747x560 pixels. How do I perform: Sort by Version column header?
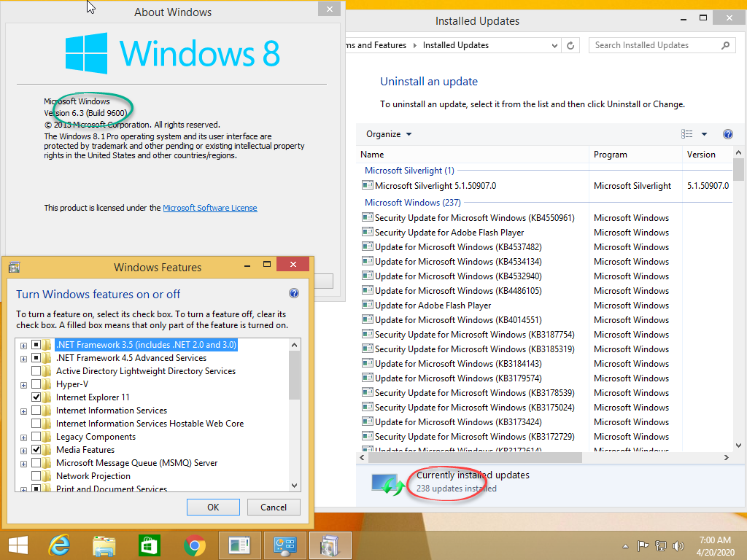pos(708,155)
